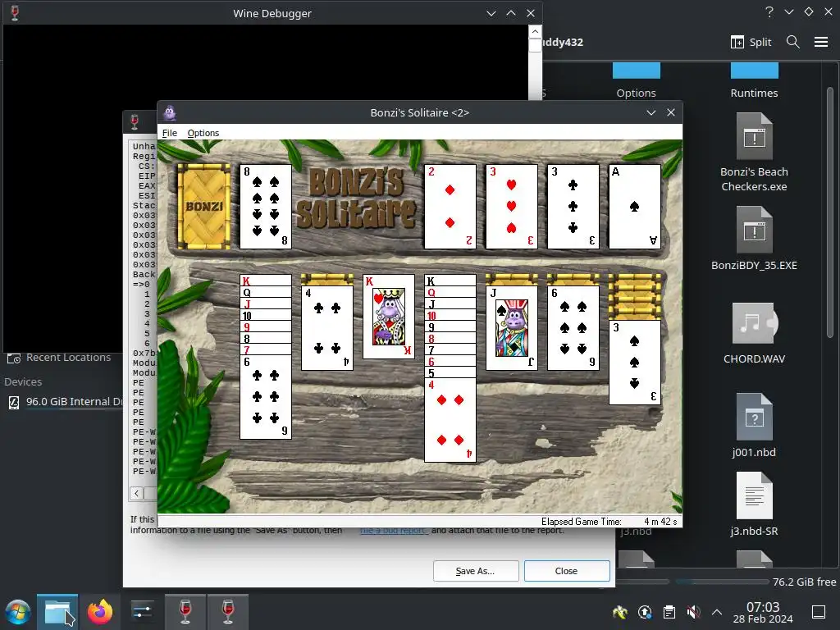Click the Close button in crash dialog
The height and width of the screenshot is (630, 840).
pos(567,571)
